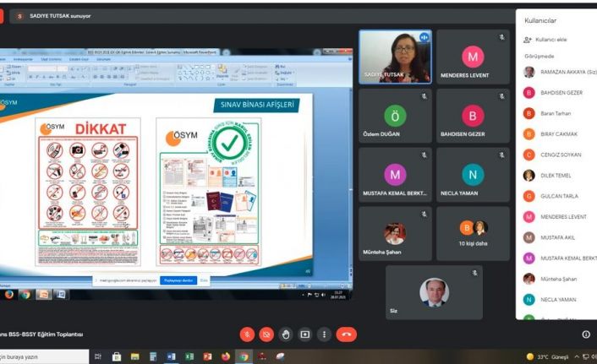Open Excel from the taskbar
The width and height of the screenshot is (597, 364).
click(189, 356)
